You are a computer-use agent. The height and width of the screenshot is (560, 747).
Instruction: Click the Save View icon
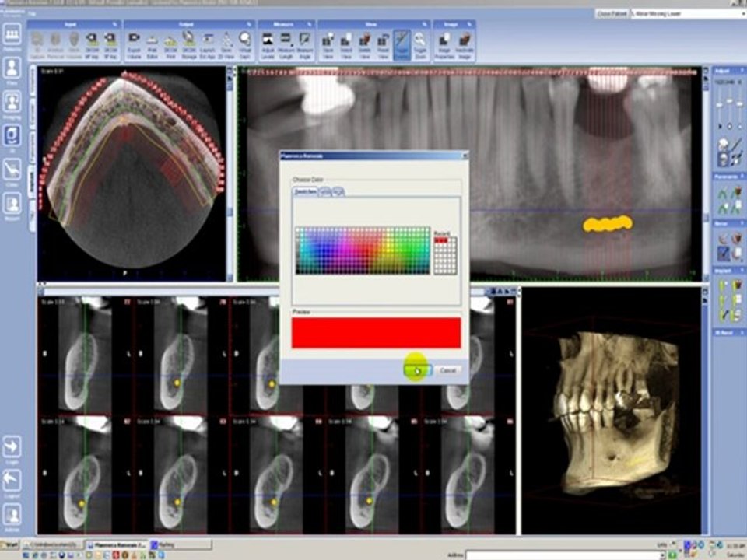coord(328,46)
